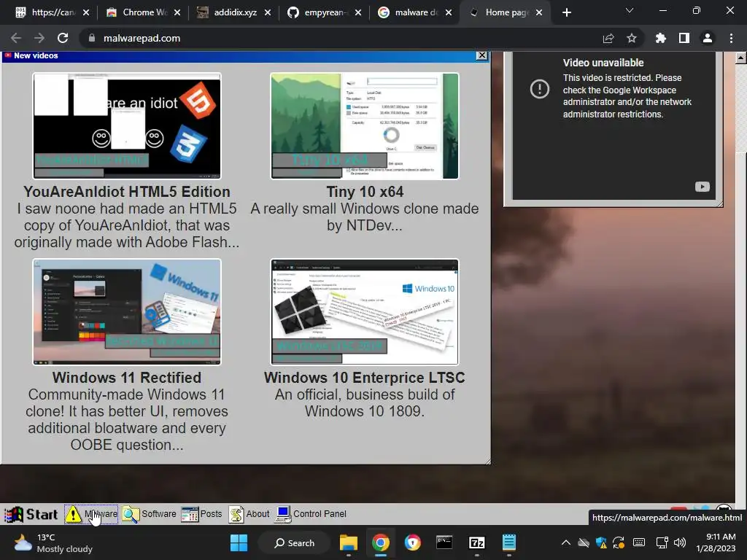Open the Windows Update tray icon
The width and height of the screenshot is (747, 560).
[x=619, y=542]
